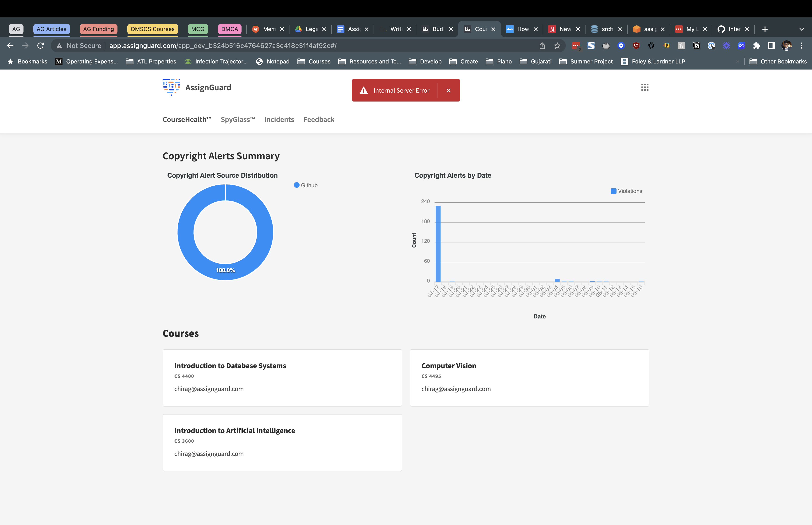Open the Courses bookmarks folder
This screenshot has height=525, width=812.
314,61
